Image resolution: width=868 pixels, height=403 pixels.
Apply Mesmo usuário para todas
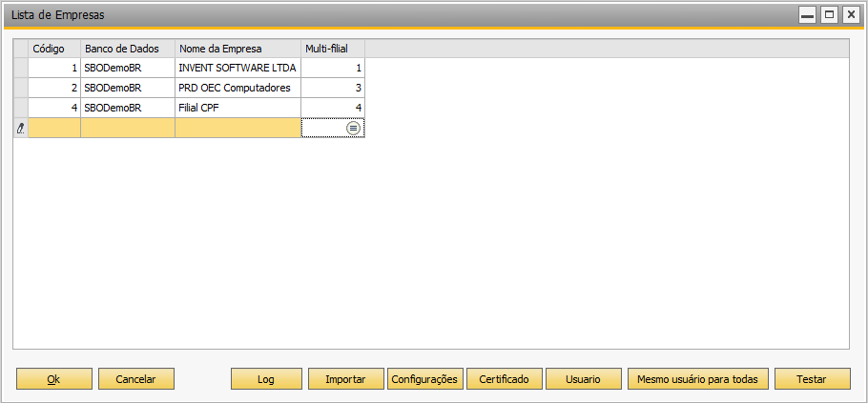(x=697, y=379)
